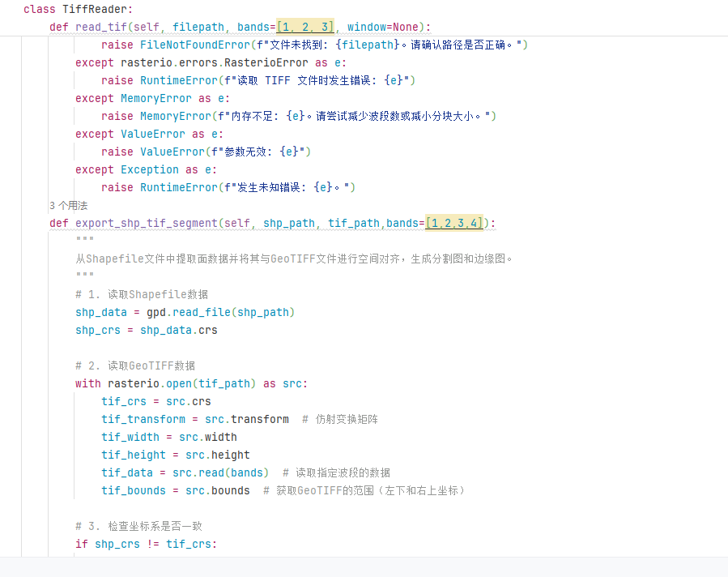
Task: Click the comment "# 仿射变换矩阵"
Action: pyautogui.click(x=340, y=420)
